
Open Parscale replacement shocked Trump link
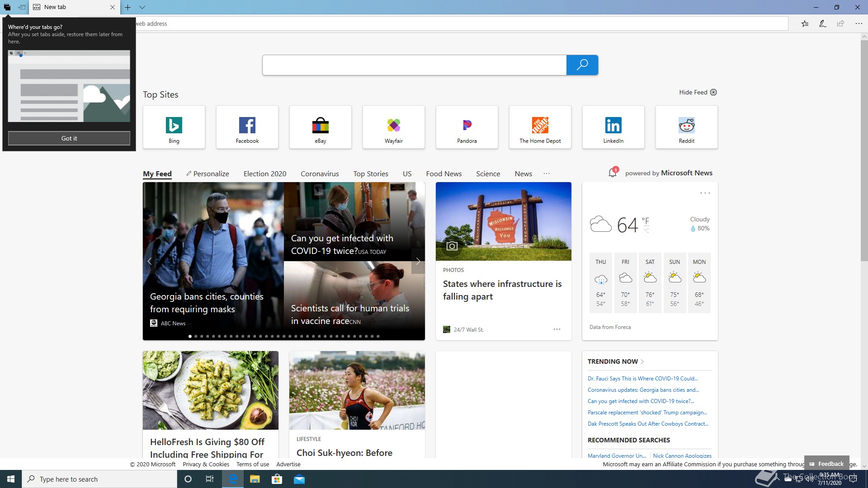point(647,413)
